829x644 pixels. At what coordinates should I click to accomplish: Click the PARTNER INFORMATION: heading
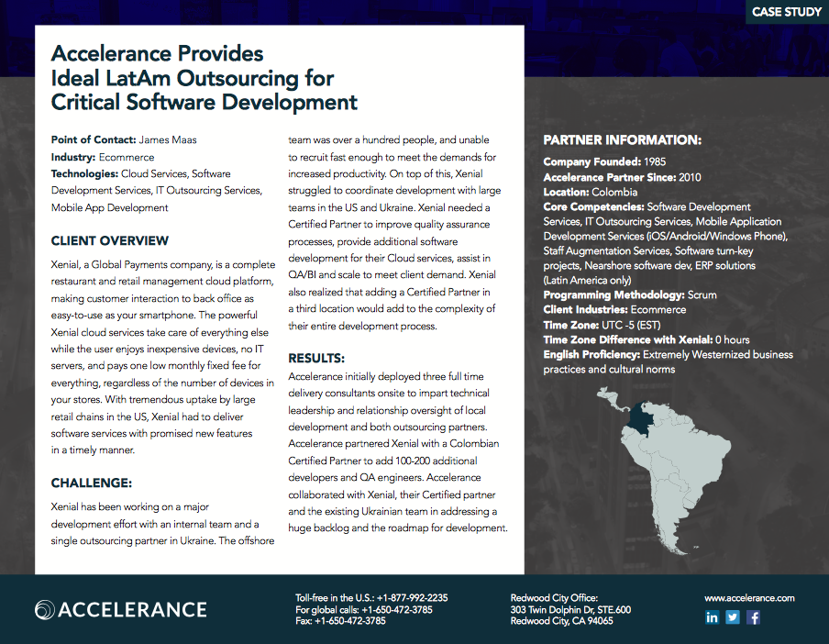coord(623,140)
